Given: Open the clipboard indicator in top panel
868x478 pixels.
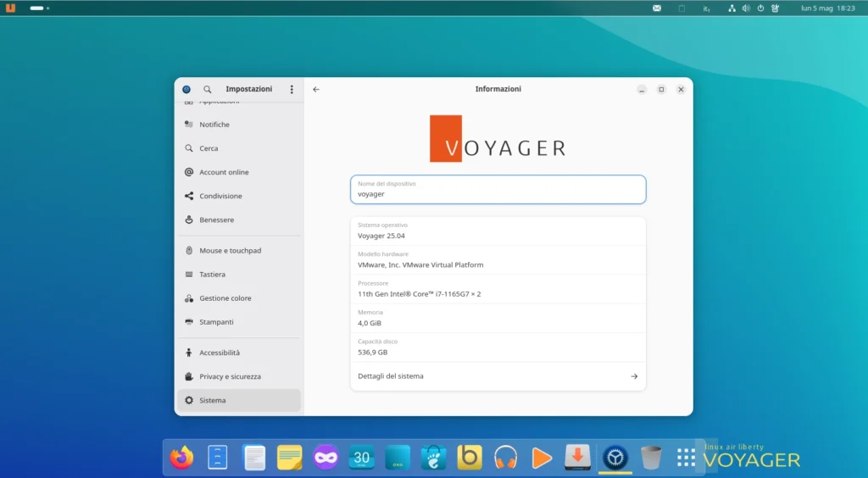Looking at the screenshot, I should (x=682, y=8).
